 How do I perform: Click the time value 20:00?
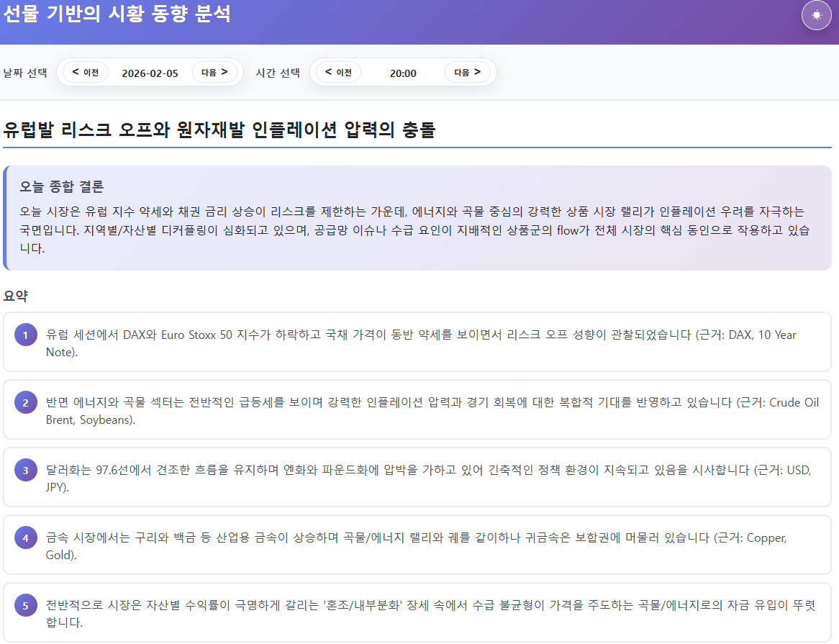coord(403,73)
